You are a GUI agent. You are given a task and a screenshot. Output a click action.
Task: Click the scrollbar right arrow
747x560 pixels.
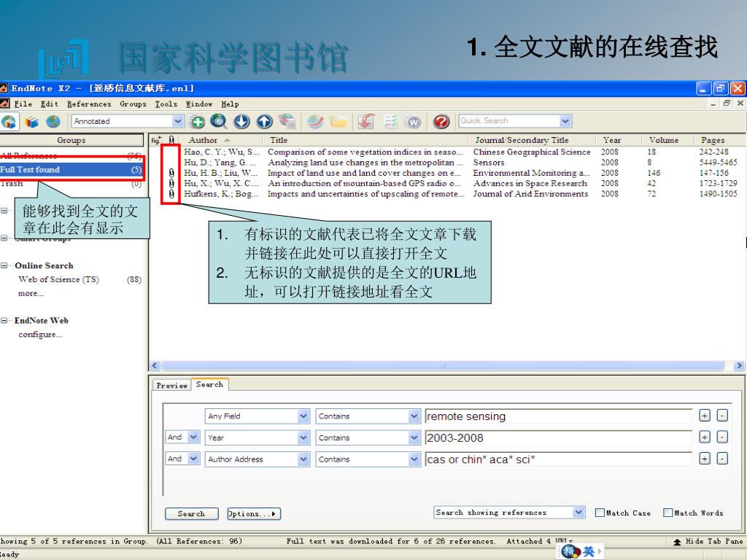739,366
